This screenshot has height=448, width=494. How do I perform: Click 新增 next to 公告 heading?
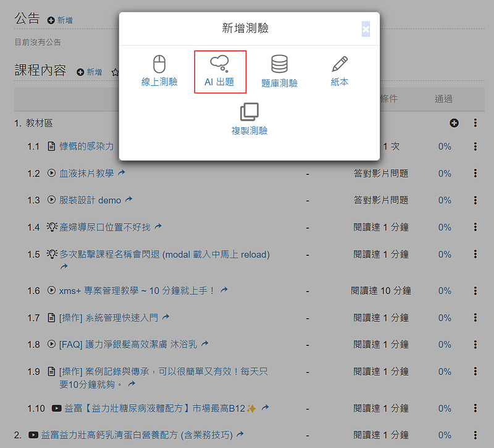pos(60,20)
